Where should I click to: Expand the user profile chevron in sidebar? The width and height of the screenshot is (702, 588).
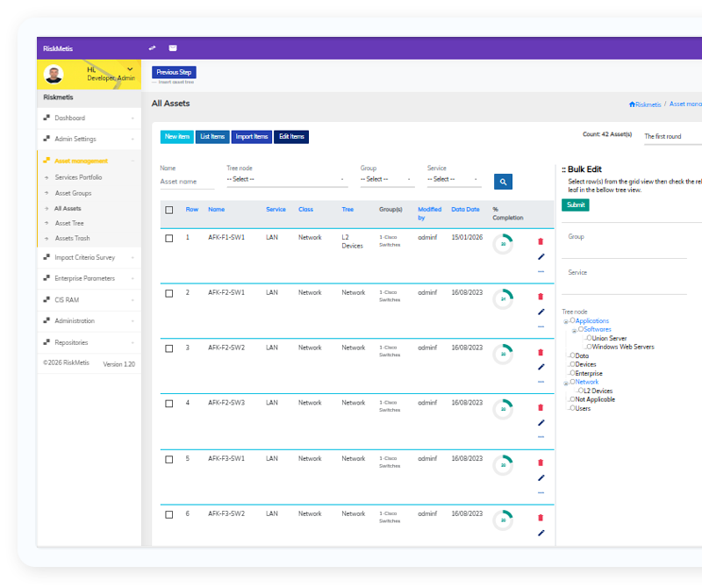point(130,69)
